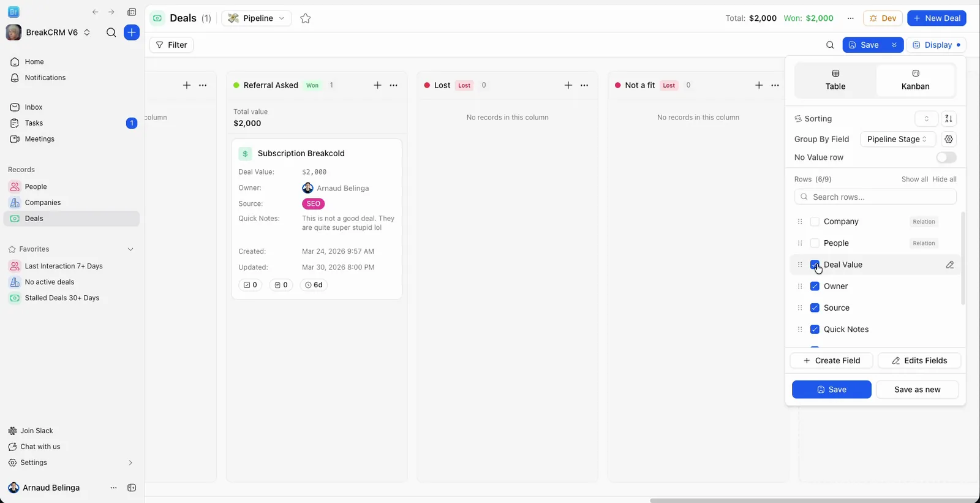Screen dimensions: 980x503
Task: Click the global search magnifier in sidebar
Action: point(111,32)
